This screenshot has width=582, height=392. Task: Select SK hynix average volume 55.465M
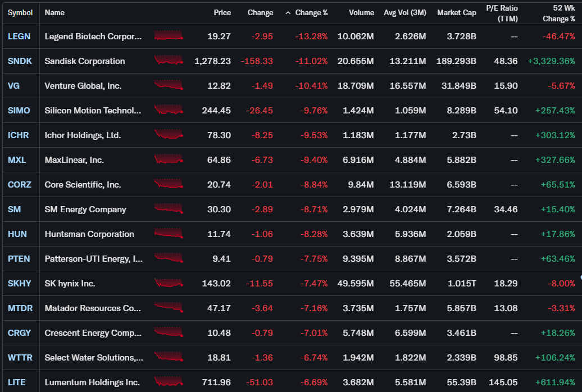pos(408,283)
